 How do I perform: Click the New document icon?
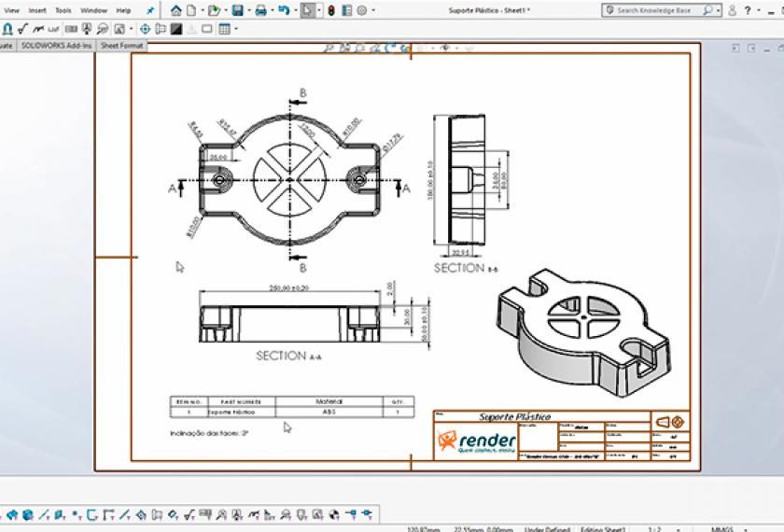tap(191, 10)
